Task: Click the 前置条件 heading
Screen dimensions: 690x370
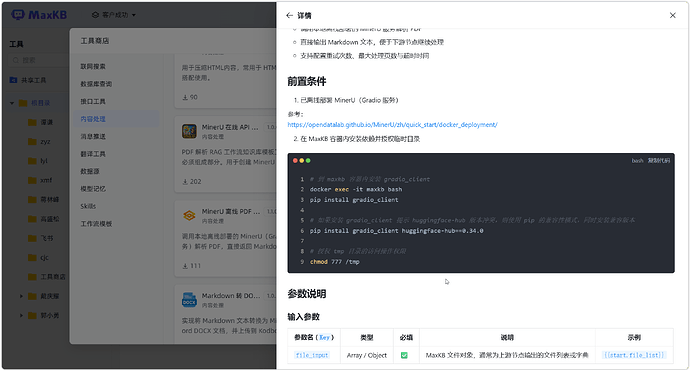Action: [307, 81]
